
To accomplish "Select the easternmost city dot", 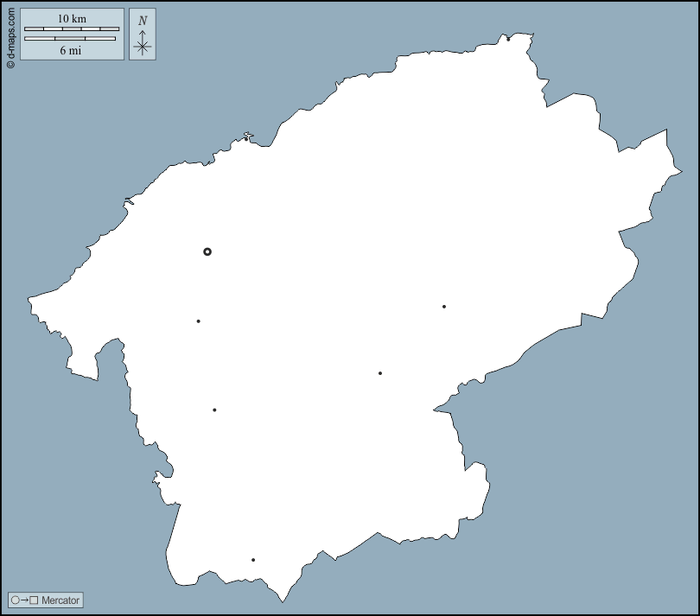I will (444, 307).
